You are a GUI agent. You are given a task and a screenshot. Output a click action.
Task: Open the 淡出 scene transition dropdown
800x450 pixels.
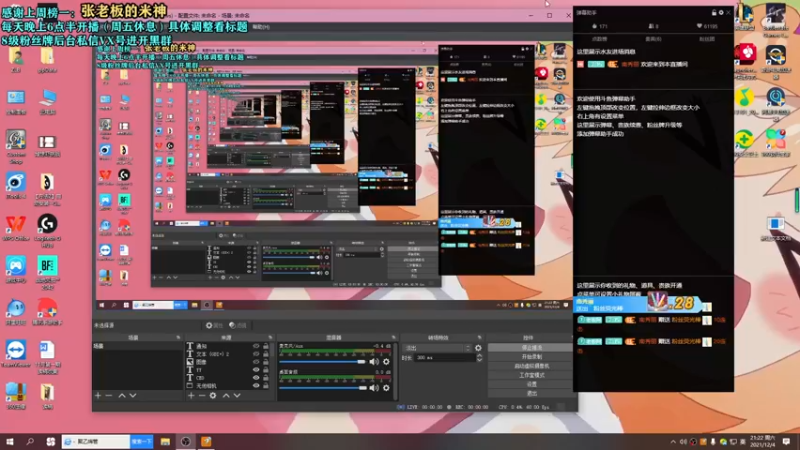point(437,348)
